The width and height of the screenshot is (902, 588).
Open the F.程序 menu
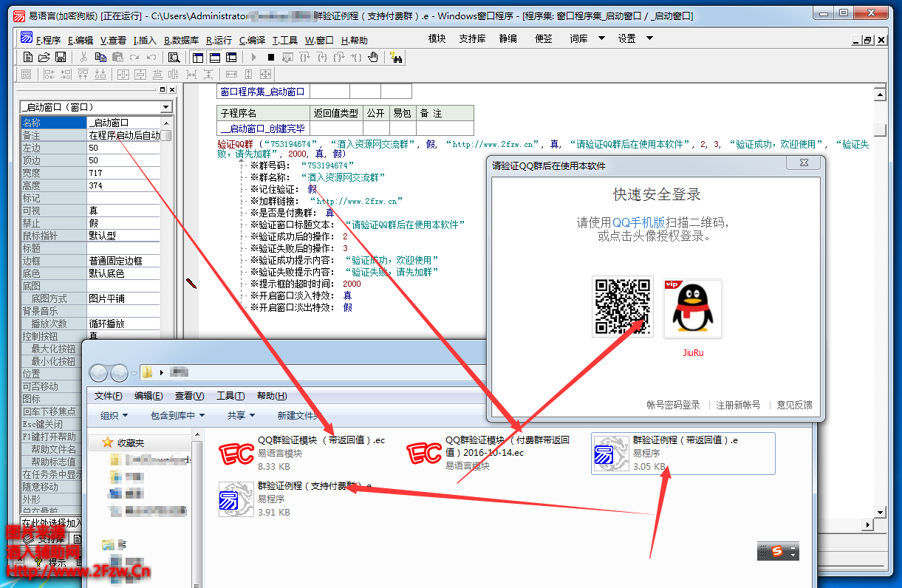click(x=48, y=40)
